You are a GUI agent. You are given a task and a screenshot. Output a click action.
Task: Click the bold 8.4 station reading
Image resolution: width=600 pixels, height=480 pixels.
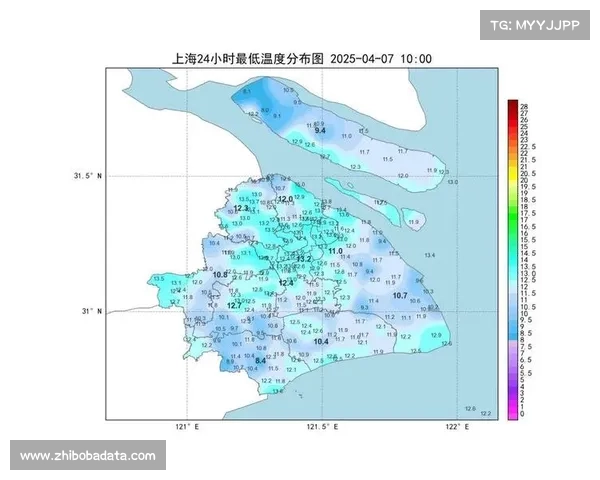coord(261,360)
